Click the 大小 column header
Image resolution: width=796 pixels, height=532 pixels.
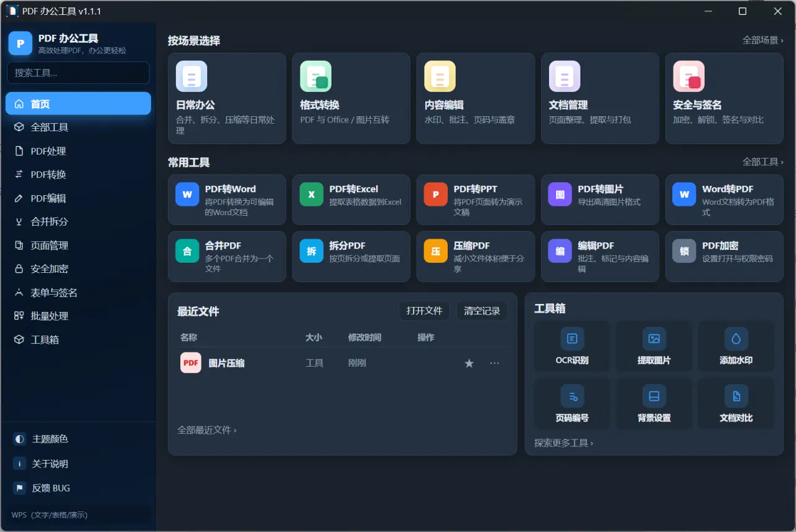(x=314, y=337)
